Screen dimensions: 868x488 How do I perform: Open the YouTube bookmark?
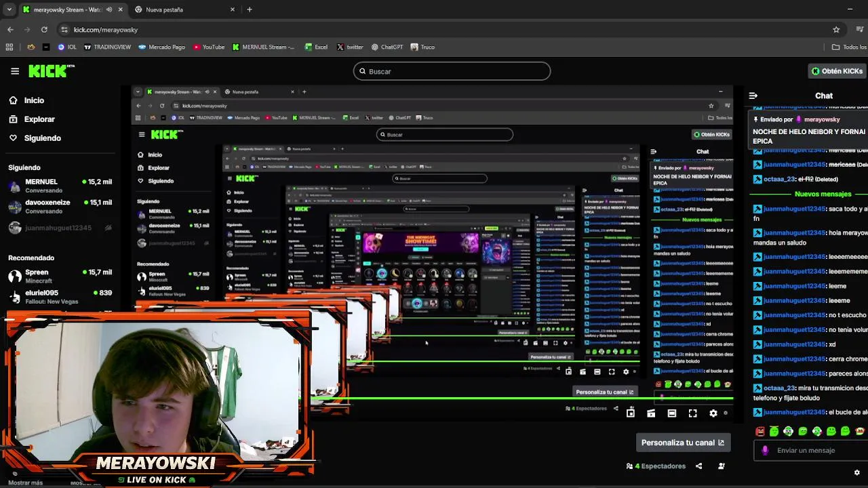[x=209, y=47]
